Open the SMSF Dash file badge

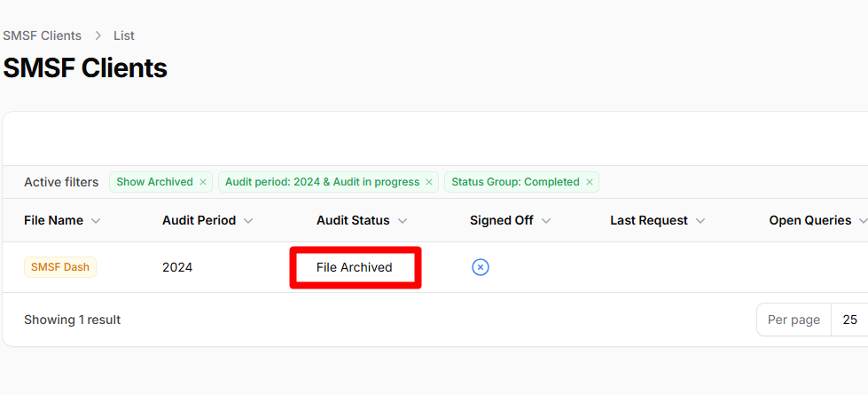point(59,267)
